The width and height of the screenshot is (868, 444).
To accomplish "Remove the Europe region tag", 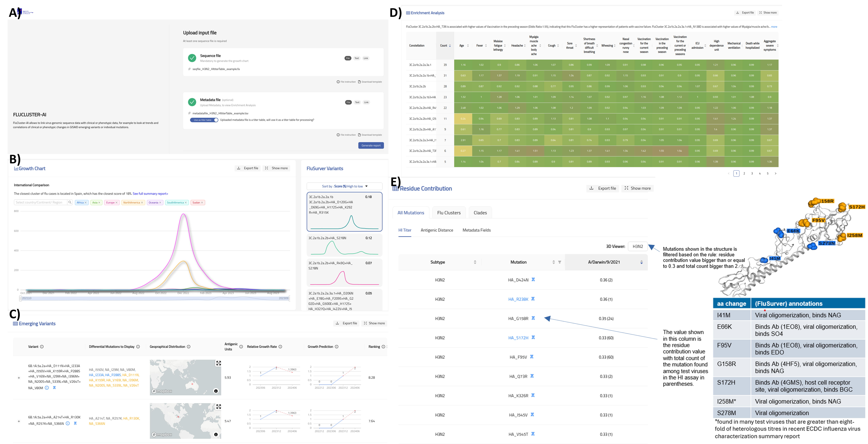I will click(x=117, y=202).
